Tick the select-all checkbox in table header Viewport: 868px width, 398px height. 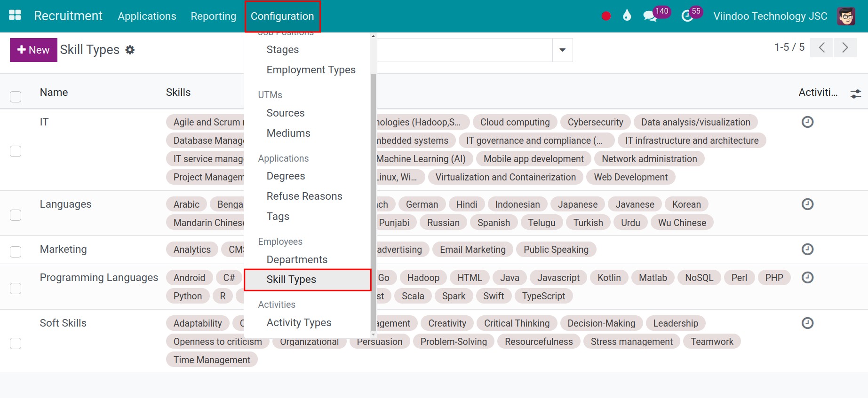click(x=16, y=97)
